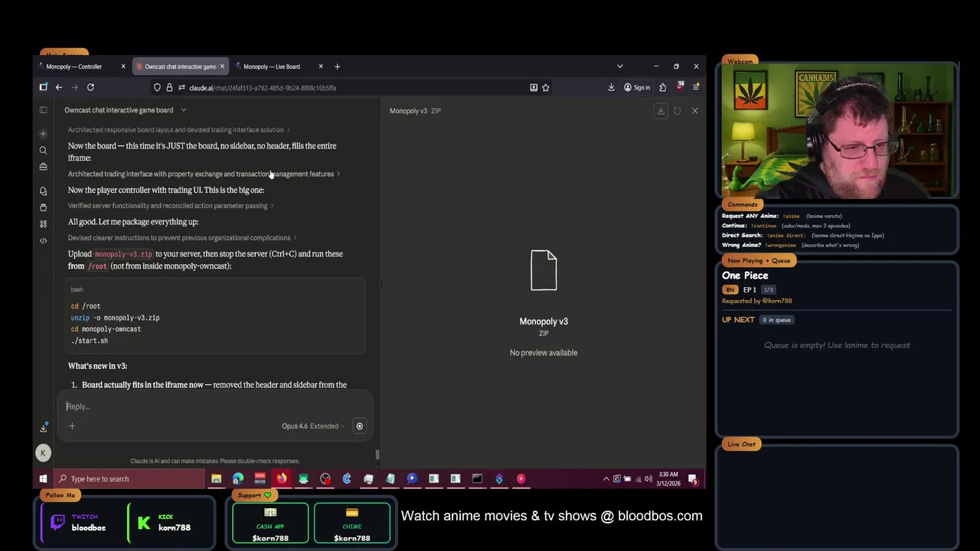Click the './start.sh' code line

point(90,341)
